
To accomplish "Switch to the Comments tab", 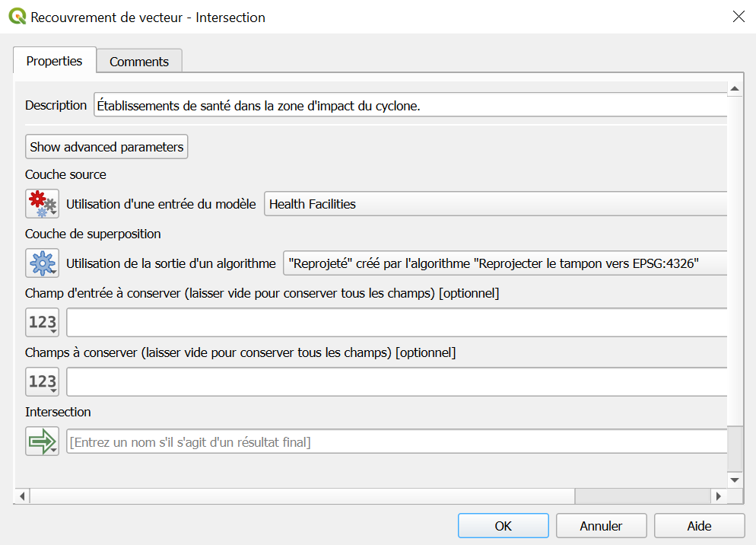I will (x=139, y=62).
